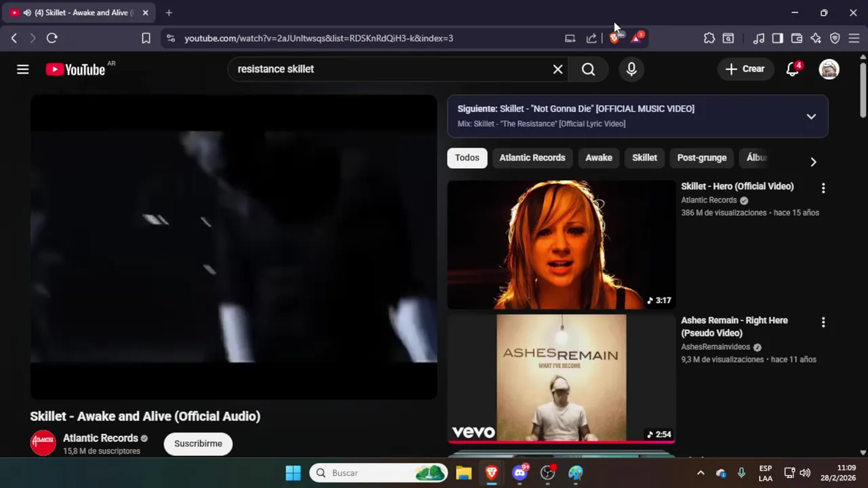Click the main video player area
Viewport: 868px width, 488px height.
pos(233,247)
